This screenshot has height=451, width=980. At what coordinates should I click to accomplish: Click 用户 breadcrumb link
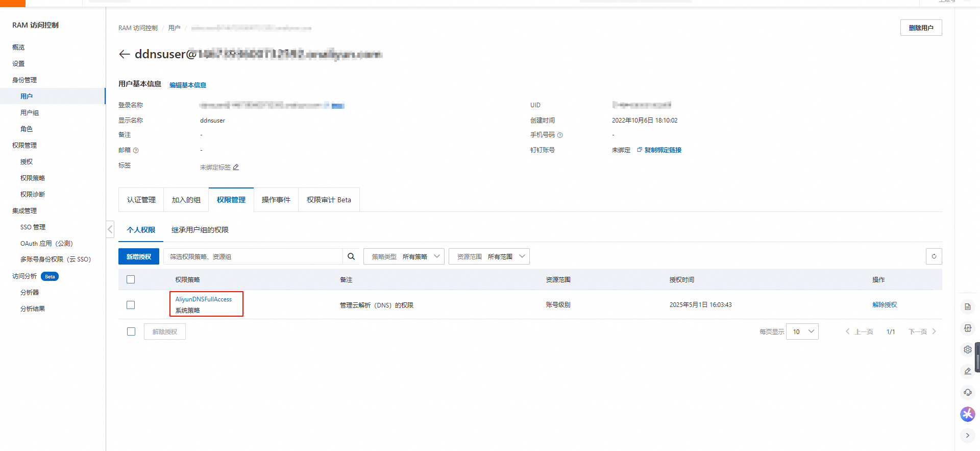tap(174, 28)
